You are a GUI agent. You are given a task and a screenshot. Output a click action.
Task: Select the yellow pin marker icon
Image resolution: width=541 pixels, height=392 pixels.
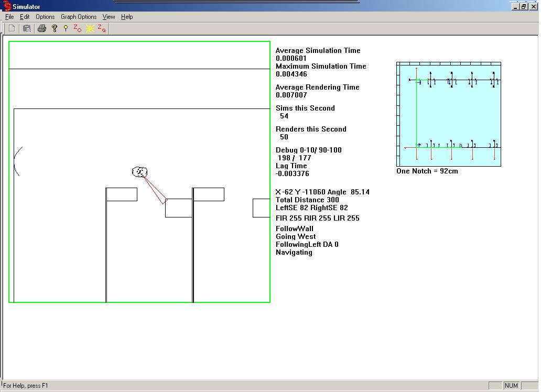(x=66, y=29)
